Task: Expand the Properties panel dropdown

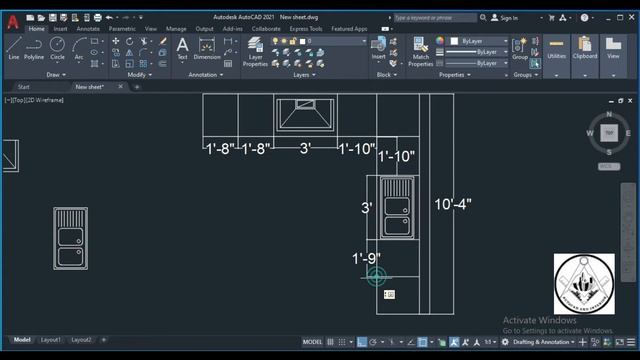Action: 455,75
